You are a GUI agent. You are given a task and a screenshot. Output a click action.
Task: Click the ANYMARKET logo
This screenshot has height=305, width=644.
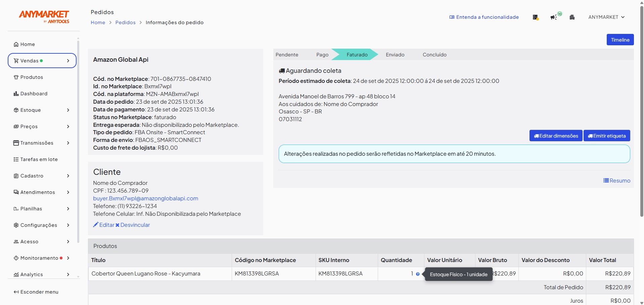pos(44,16)
